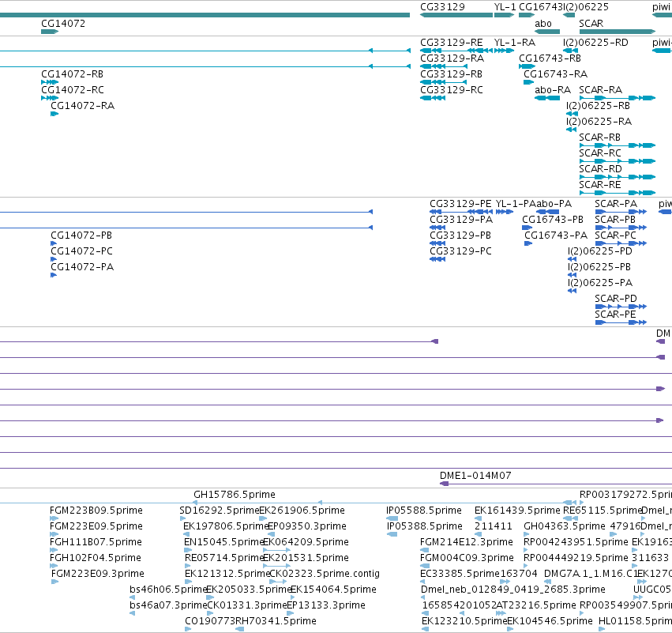Click transcript l(2)06225-RA
The height and width of the screenshot is (633, 672).
[599, 122]
